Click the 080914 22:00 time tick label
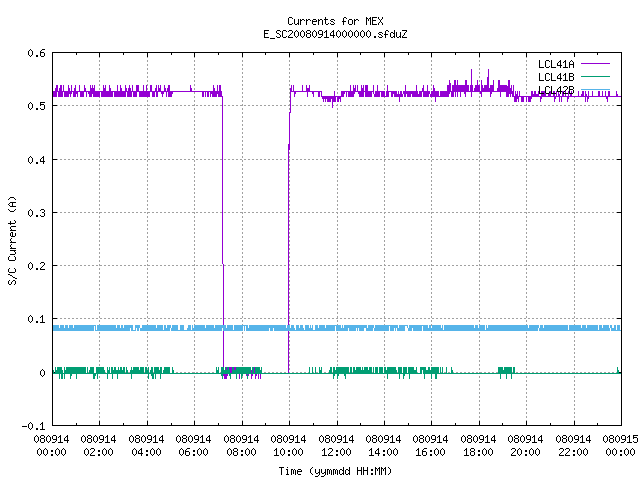The image size is (640, 480). tap(573, 445)
